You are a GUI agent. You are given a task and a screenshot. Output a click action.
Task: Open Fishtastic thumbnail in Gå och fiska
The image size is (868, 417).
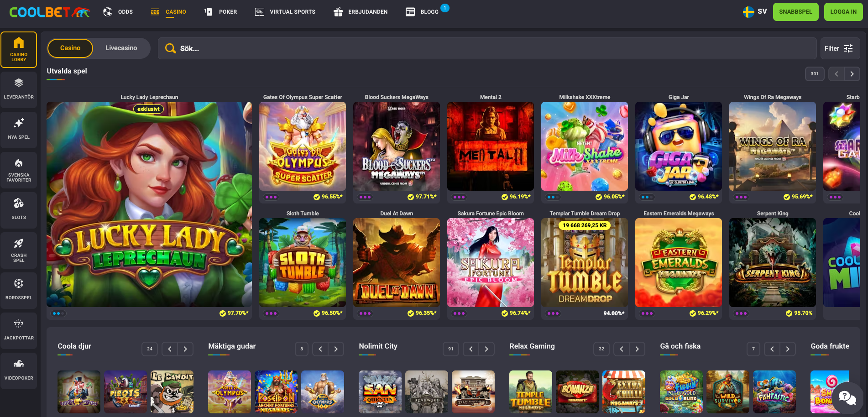(774, 392)
